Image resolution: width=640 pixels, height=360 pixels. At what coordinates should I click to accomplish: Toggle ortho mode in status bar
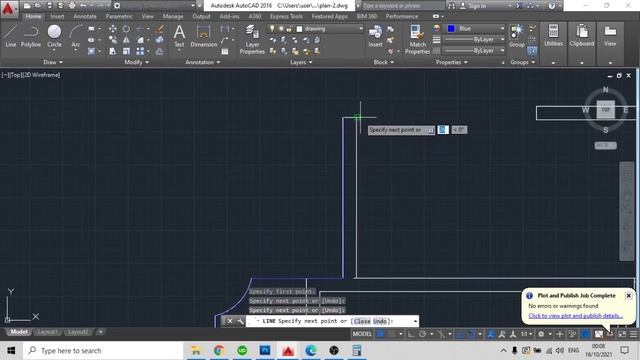(x=411, y=334)
